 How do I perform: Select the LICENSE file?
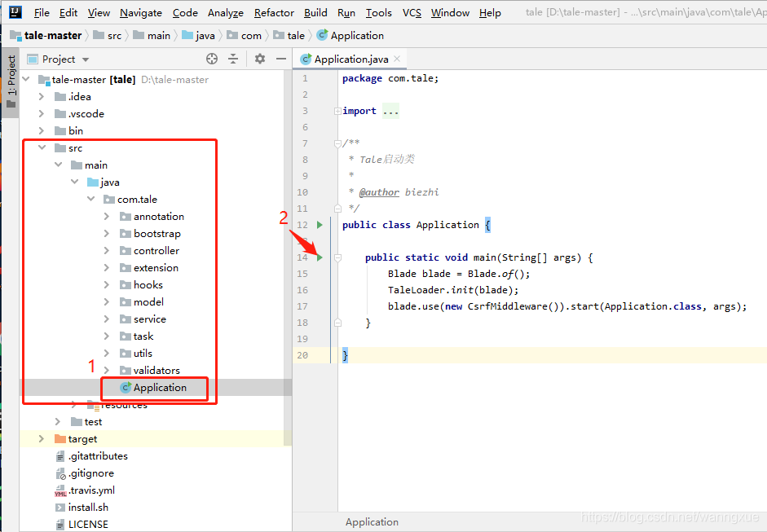(82, 524)
